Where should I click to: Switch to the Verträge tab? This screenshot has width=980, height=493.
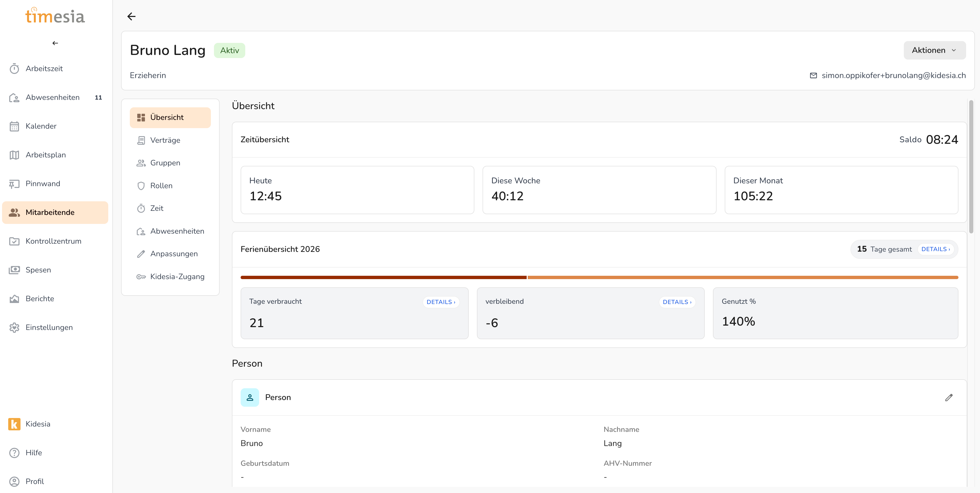point(165,140)
